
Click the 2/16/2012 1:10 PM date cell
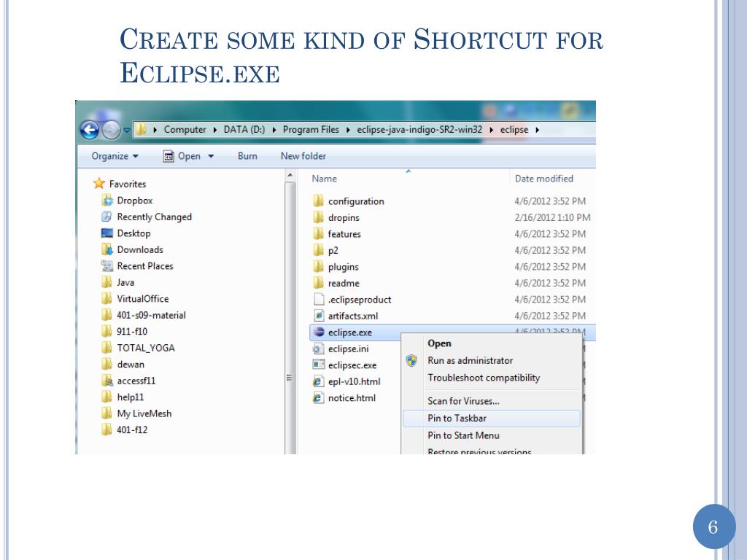(x=552, y=217)
